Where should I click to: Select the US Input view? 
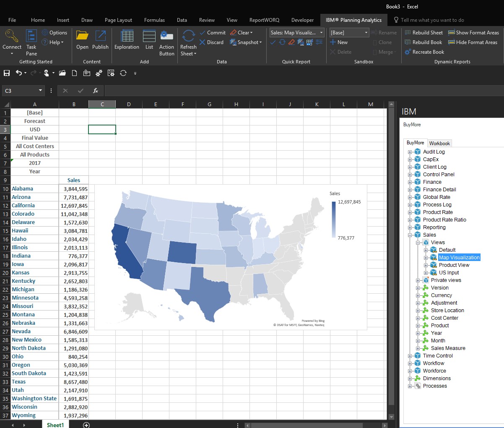[x=449, y=273]
